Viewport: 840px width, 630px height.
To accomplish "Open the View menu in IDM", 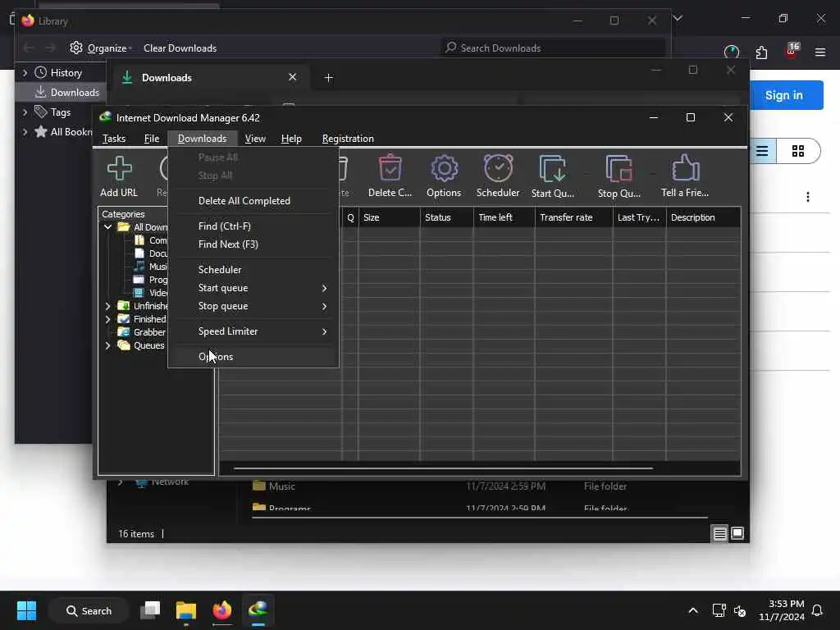I will tap(255, 139).
